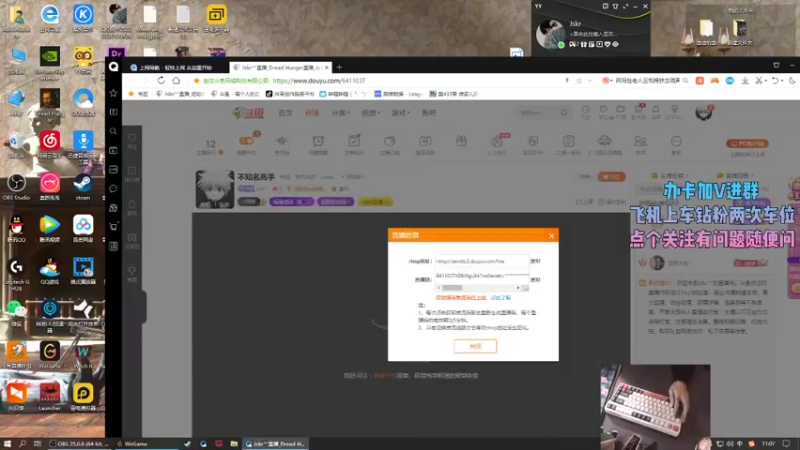
Task: Click browser sidebar favorites star icon
Action: [x=113, y=93]
